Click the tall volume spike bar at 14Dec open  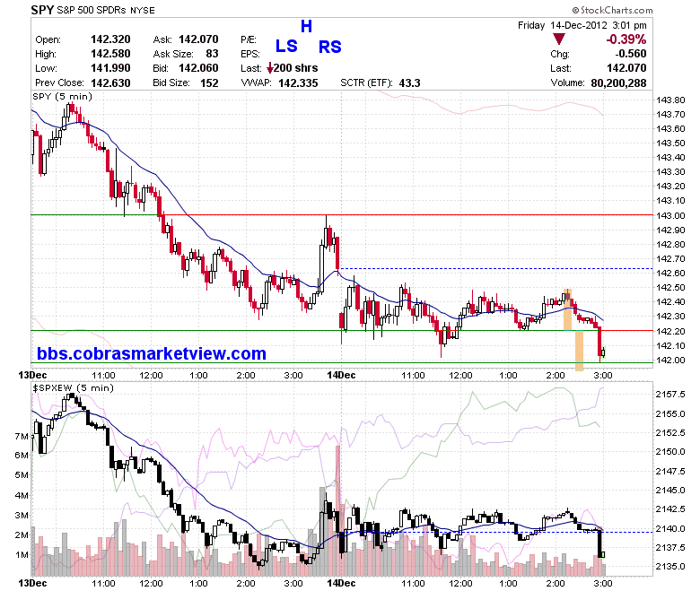point(338,510)
